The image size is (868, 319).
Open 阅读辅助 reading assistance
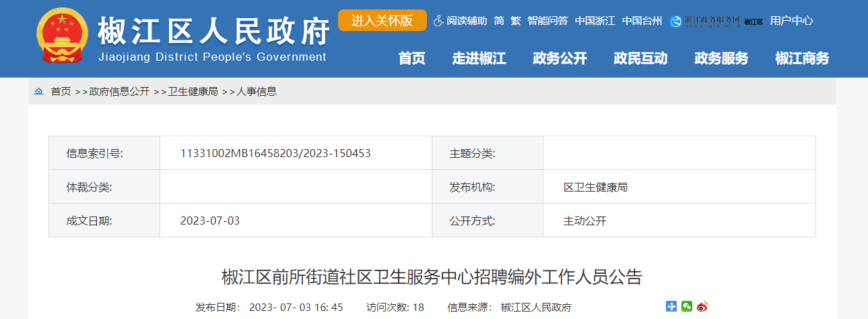(x=467, y=21)
